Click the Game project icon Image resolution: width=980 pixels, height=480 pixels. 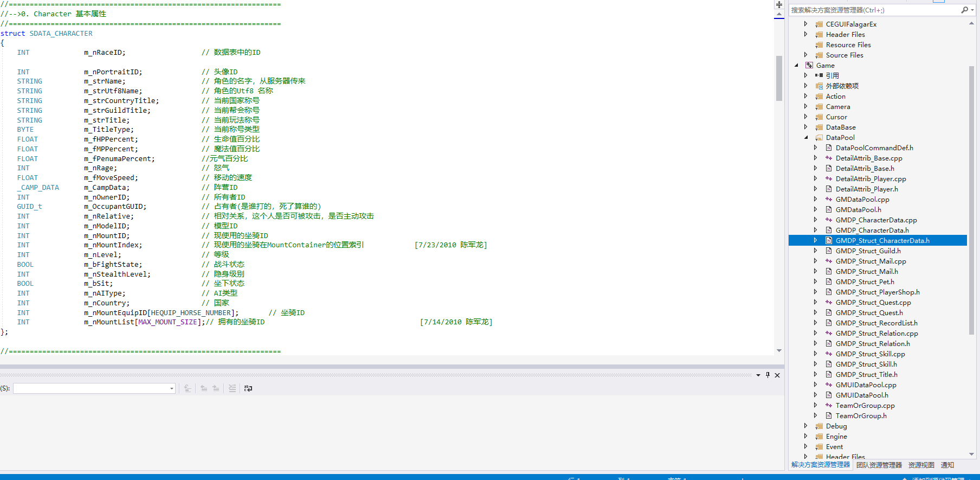point(809,66)
